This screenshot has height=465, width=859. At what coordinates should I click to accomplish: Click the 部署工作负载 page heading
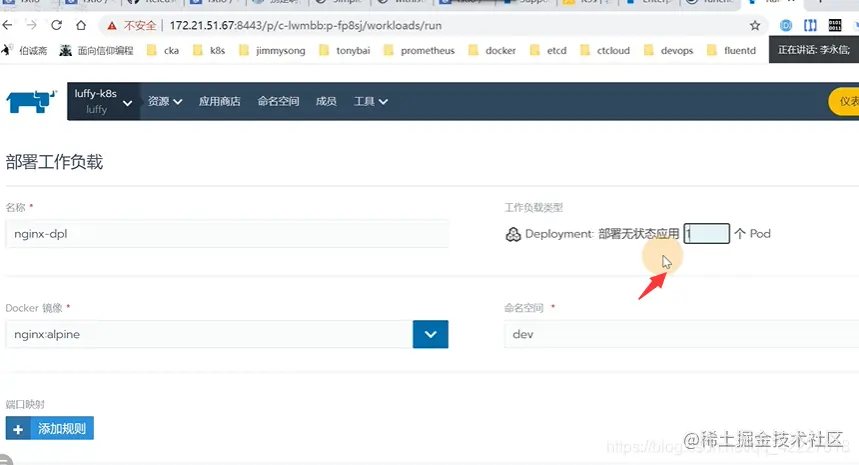pos(54,162)
